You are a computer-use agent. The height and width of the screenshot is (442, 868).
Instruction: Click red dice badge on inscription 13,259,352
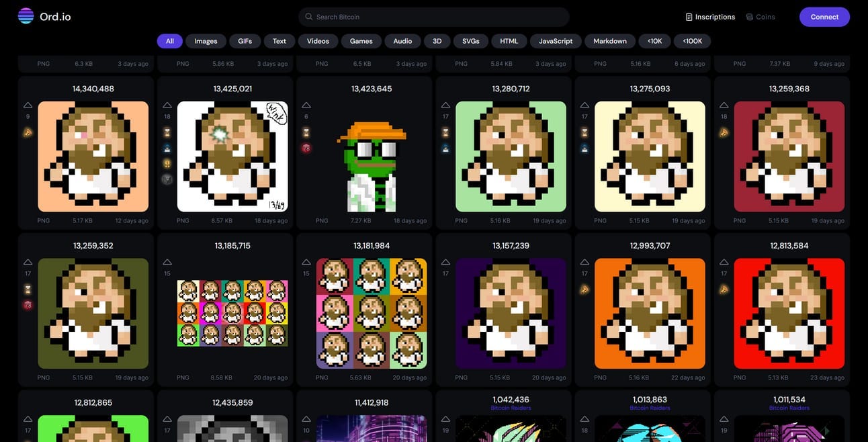[28, 305]
